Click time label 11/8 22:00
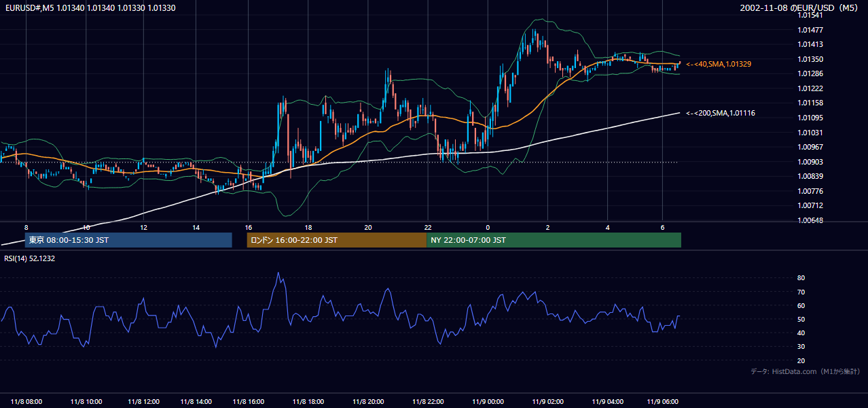The width and height of the screenshot is (868, 408). click(x=428, y=401)
